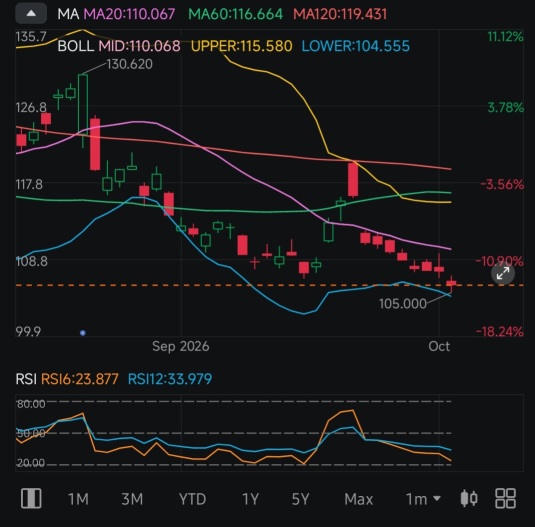Select the 1Y time range

point(250,499)
